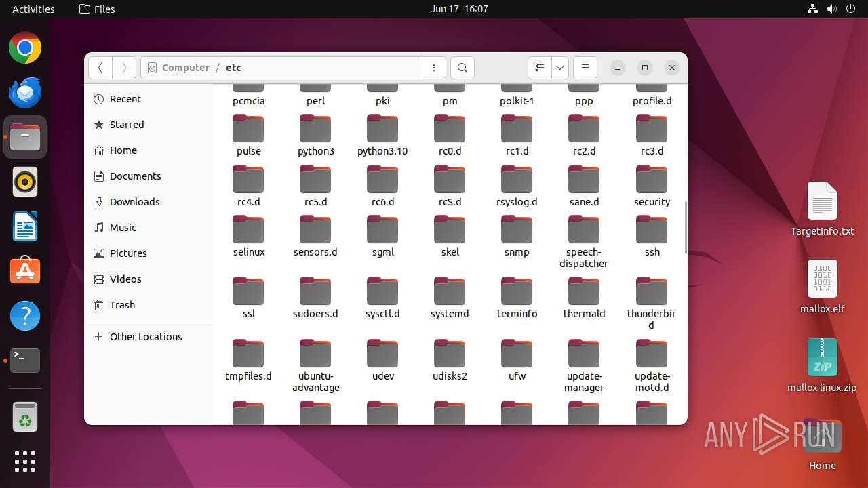This screenshot has height=488, width=868.
Task: Click the volume icon in top bar
Action: (x=831, y=9)
